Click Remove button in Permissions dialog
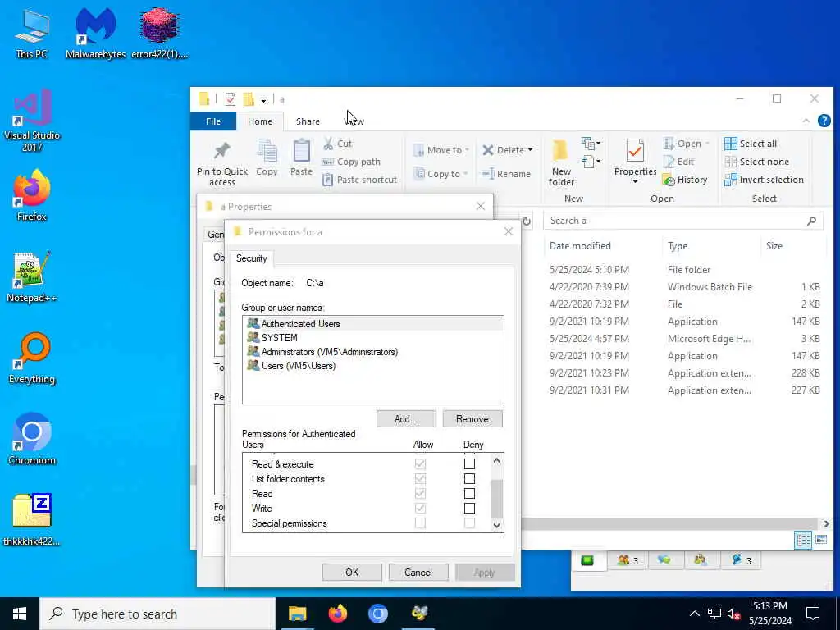 (472, 419)
